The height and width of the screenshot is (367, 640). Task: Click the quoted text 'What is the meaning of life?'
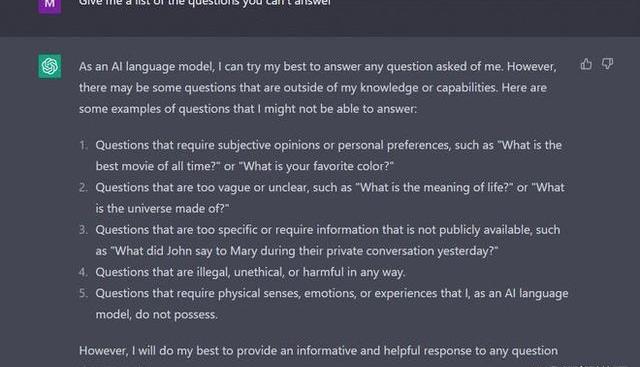(x=434, y=187)
